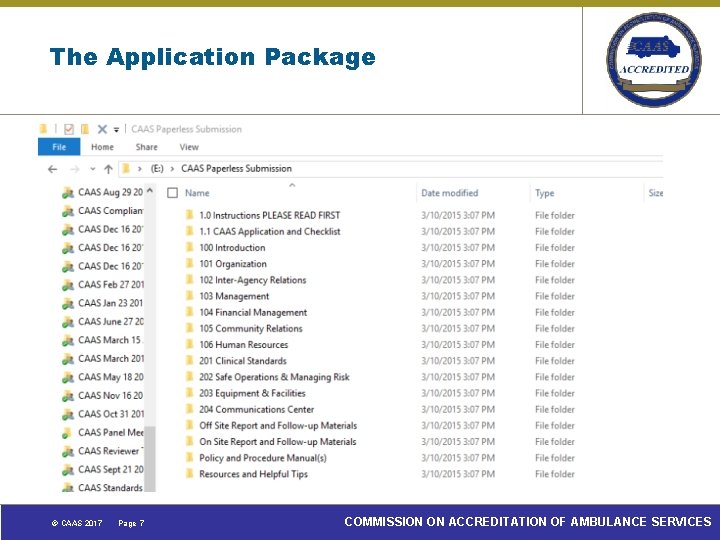Click shared folder icon of CAAS June 27
Viewport: 720px width, 540px height.
coord(68,322)
